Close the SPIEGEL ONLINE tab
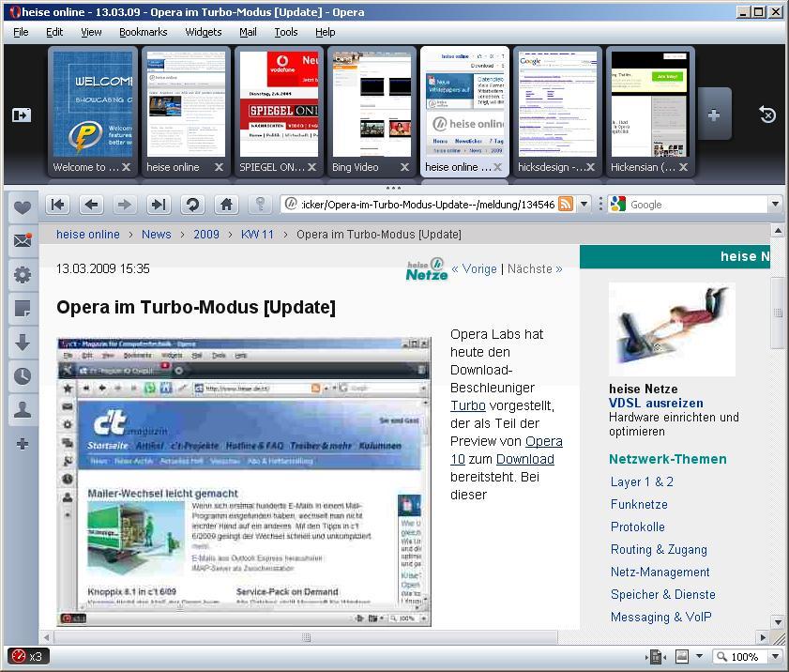 [x=312, y=167]
